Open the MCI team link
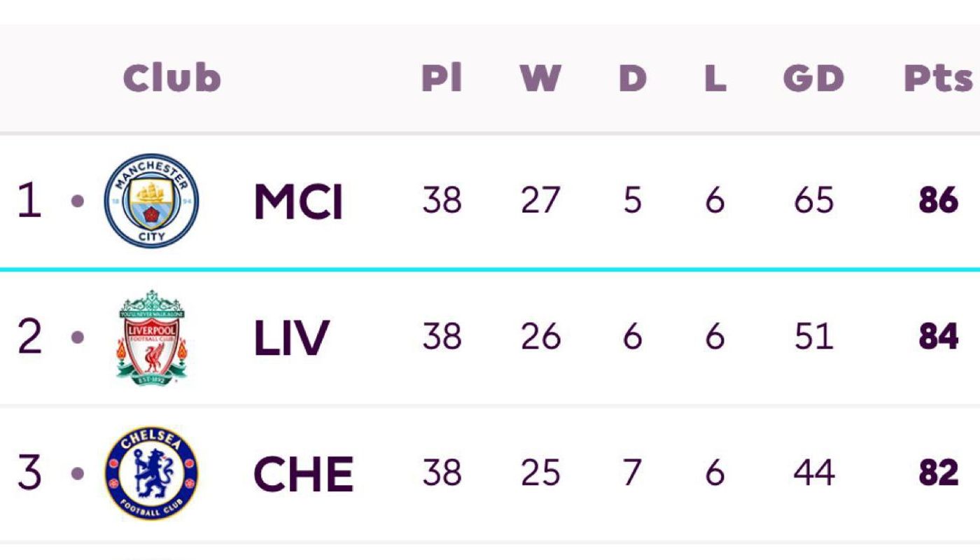This screenshot has width=980, height=560. point(298,202)
